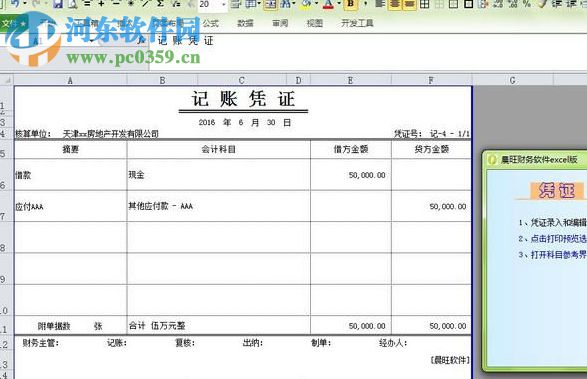Click the '现金' account cell
The width and height of the screenshot is (587, 379).
point(219,175)
